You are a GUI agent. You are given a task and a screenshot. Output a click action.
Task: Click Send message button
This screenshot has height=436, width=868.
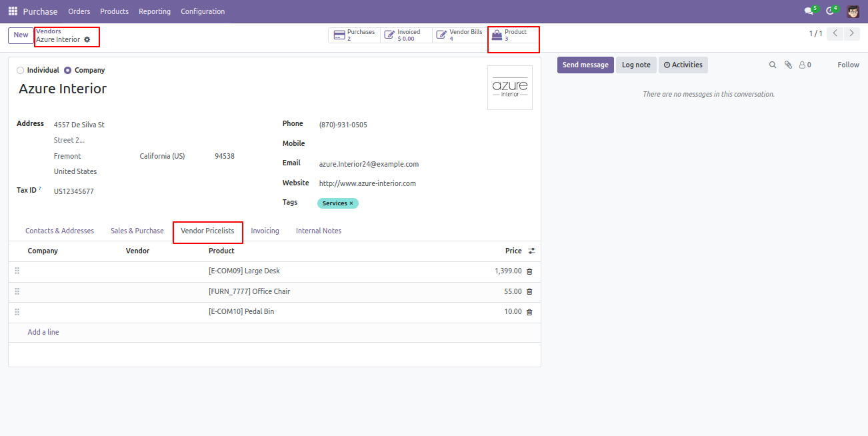585,65
